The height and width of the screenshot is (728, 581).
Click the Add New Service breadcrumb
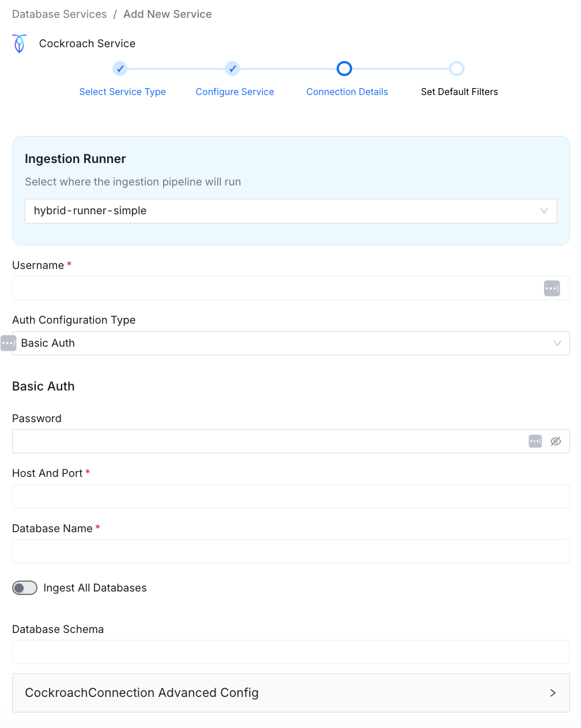(168, 14)
